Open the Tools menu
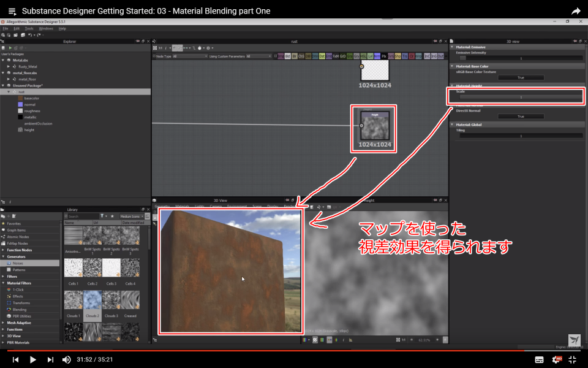Screen dimensions: 588x368 coord(29,29)
